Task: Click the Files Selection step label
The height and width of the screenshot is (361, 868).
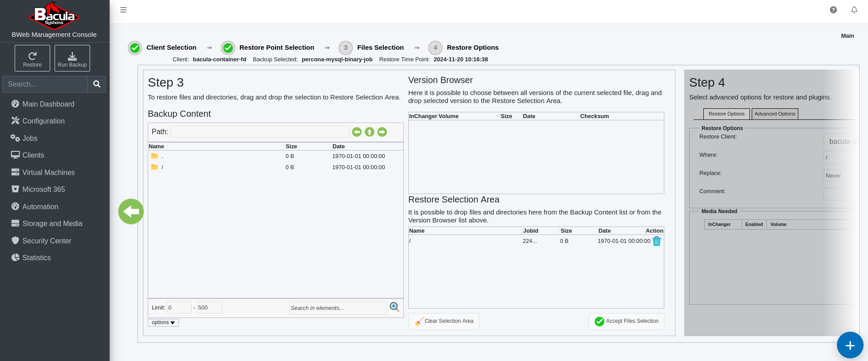Action: click(x=380, y=48)
